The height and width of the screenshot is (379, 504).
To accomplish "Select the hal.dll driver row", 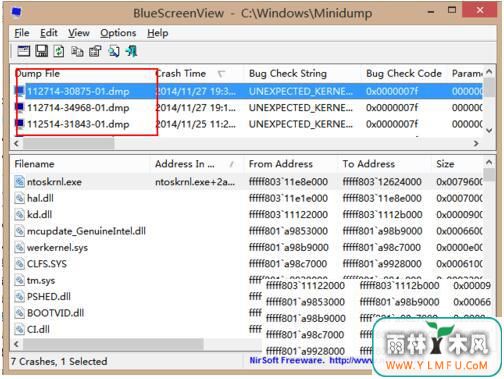I will click(x=248, y=198).
